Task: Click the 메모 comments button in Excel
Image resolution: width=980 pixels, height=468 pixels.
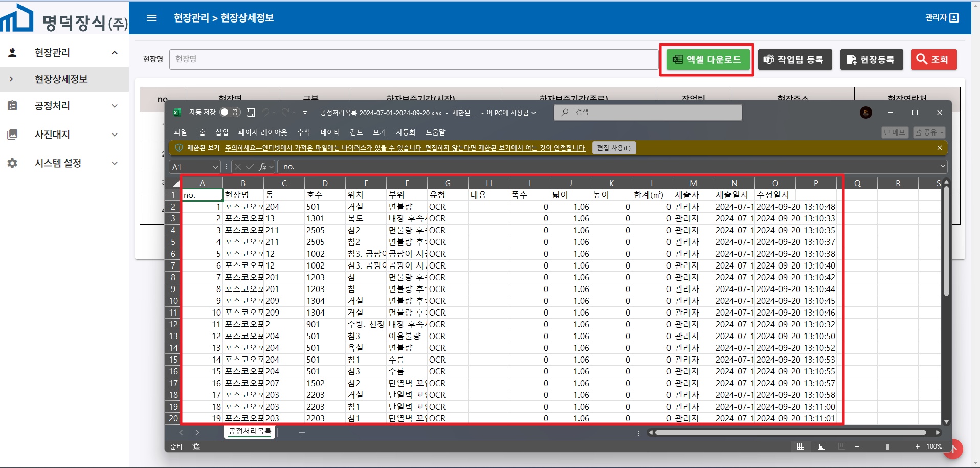Action: pyautogui.click(x=895, y=132)
